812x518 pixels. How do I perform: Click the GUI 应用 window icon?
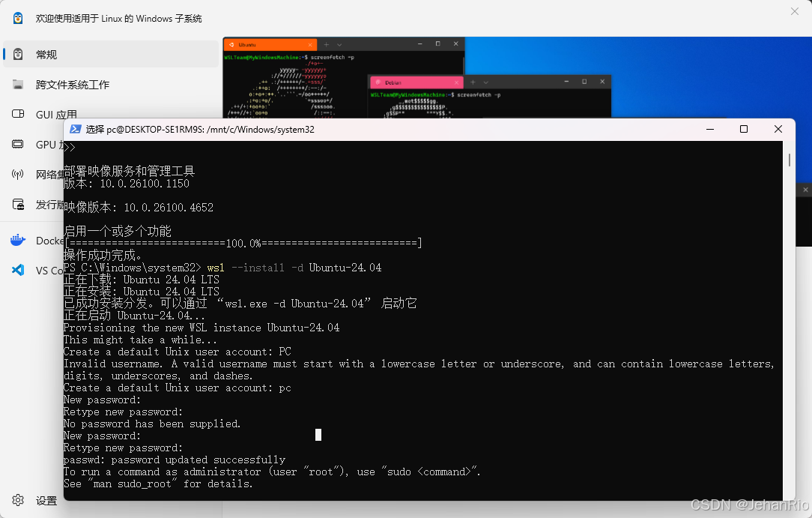tap(18, 113)
